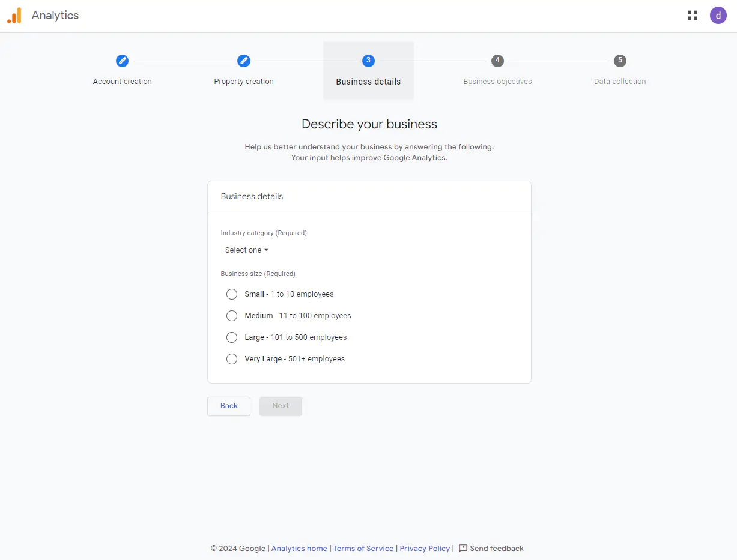This screenshot has height=560, width=737.
Task: Open the user account avatar
Action: pos(718,16)
